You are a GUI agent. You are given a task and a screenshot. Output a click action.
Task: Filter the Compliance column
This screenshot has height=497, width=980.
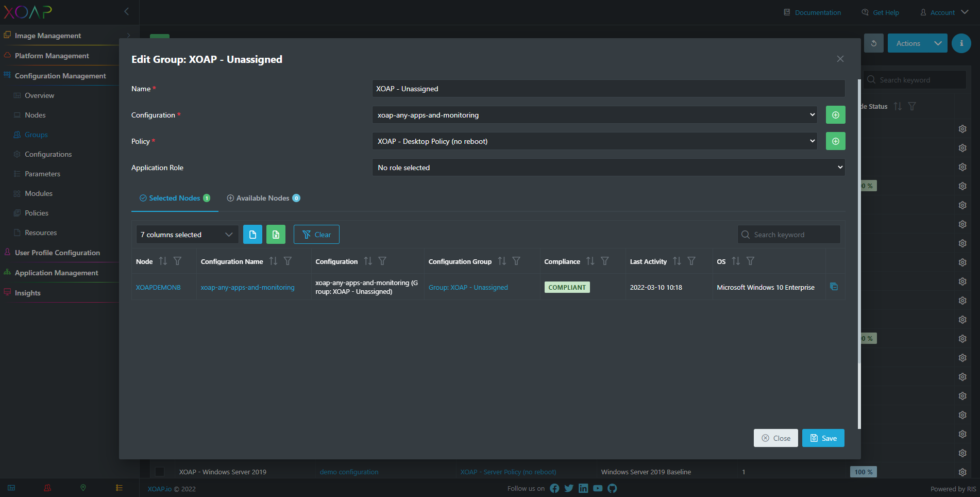605,261
